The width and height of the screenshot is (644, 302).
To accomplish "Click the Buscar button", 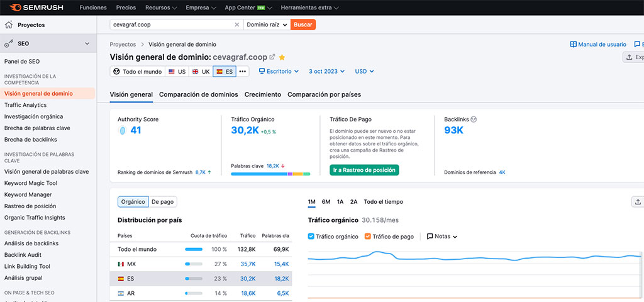I will pyautogui.click(x=303, y=25).
